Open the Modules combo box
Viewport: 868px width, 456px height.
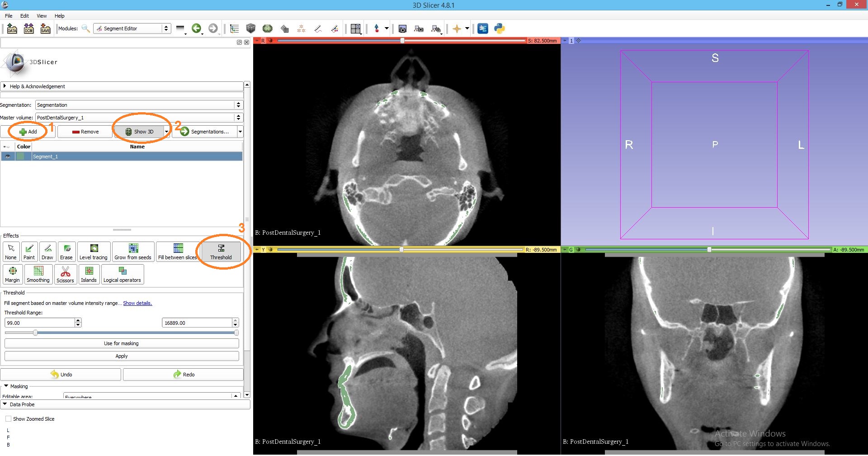point(132,28)
